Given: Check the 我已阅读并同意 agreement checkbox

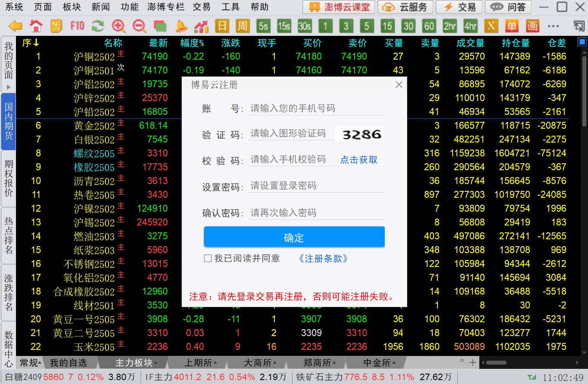Looking at the screenshot, I should pyautogui.click(x=208, y=258).
